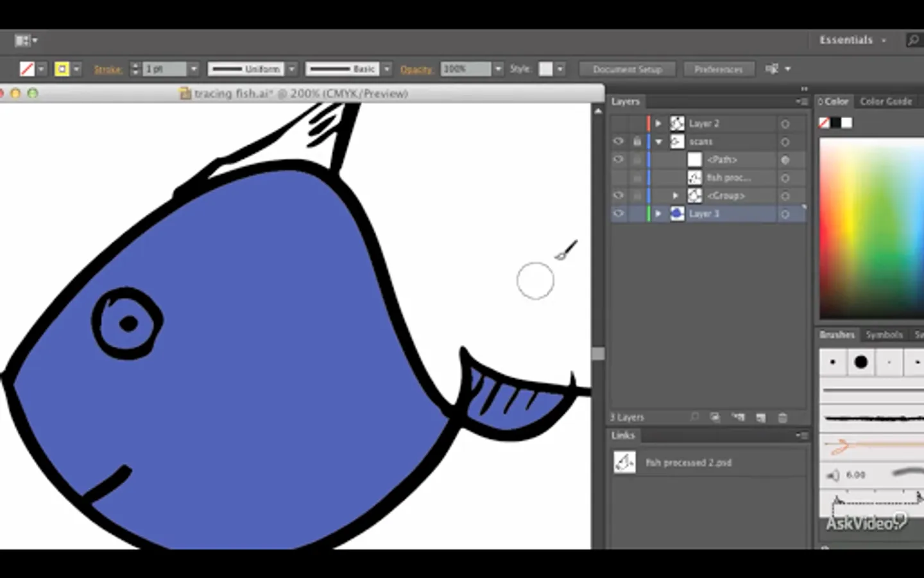The width and height of the screenshot is (924, 578).
Task: Click the orange Stroke label link
Action: click(108, 69)
